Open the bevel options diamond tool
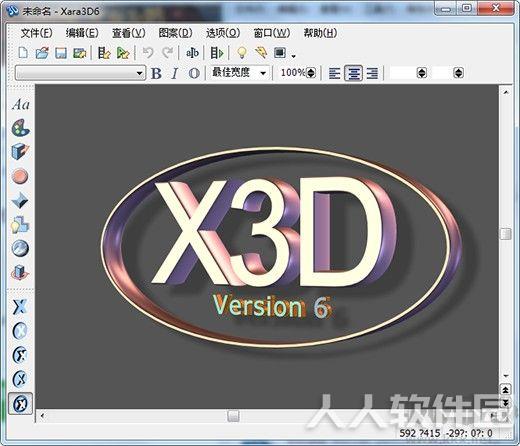This screenshot has height=446, width=520. pyautogui.click(x=20, y=200)
